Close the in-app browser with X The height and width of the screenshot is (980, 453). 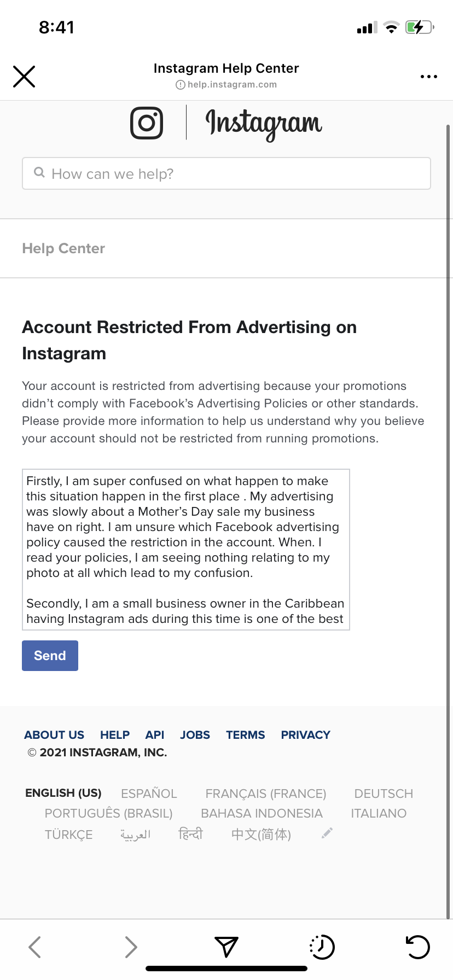coord(24,77)
